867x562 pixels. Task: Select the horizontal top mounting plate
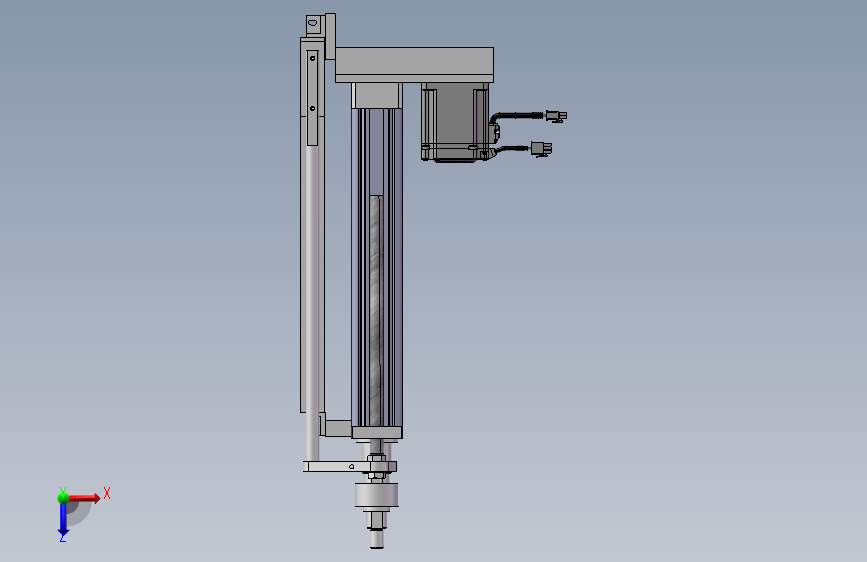(x=414, y=65)
